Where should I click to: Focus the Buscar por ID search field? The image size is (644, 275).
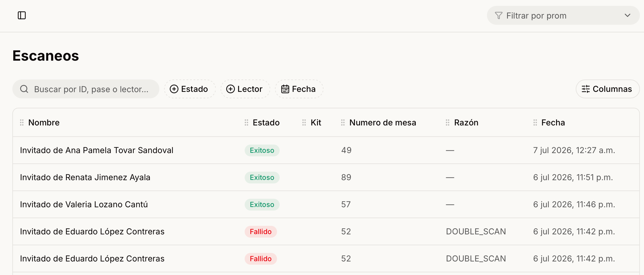coord(86,89)
